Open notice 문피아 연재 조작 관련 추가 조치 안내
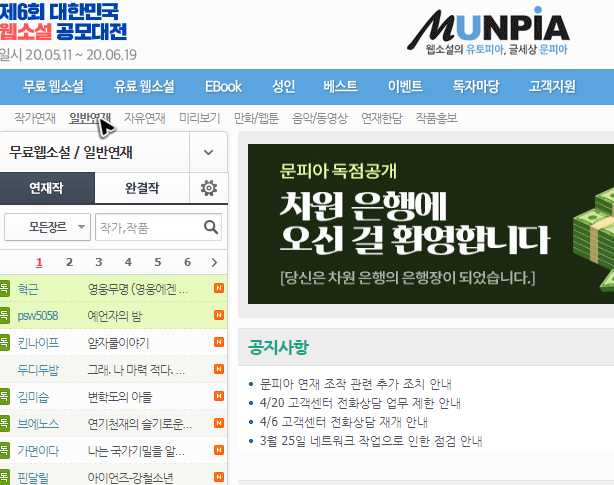614x485 pixels. [x=356, y=384]
